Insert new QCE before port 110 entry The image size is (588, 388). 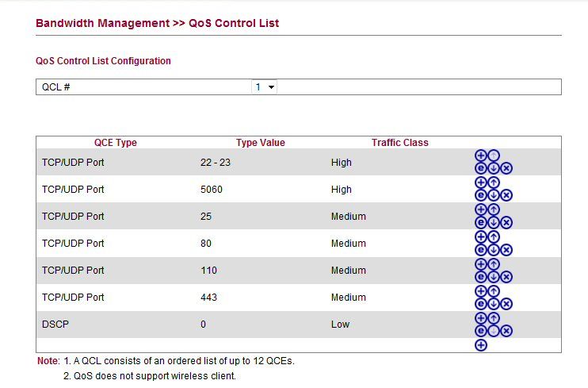481,264
